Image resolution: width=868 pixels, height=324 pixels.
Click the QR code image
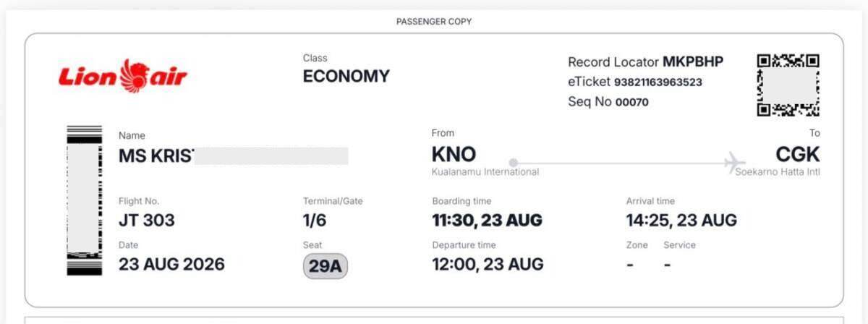tap(788, 85)
